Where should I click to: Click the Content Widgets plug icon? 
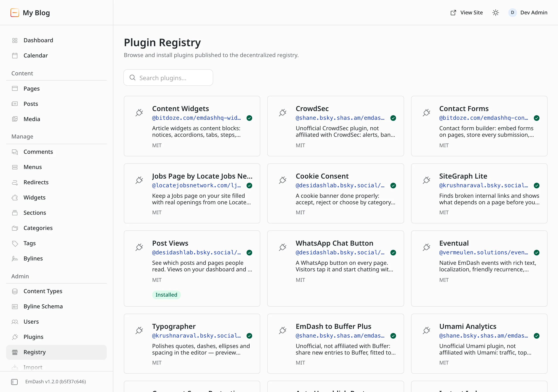(139, 113)
